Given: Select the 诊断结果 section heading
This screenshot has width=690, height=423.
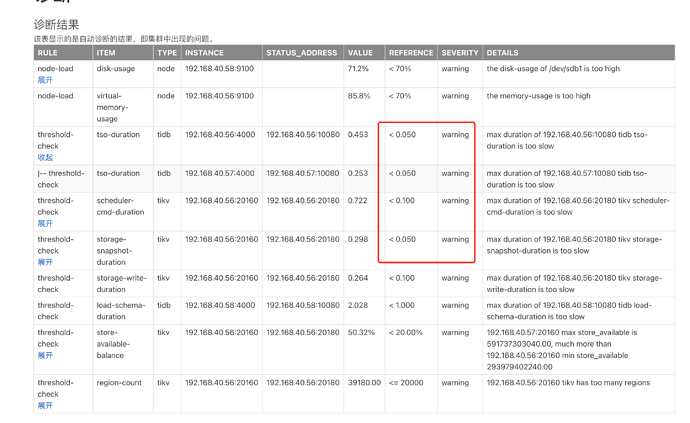Looking at the screenshot, I should coord(56,25).
